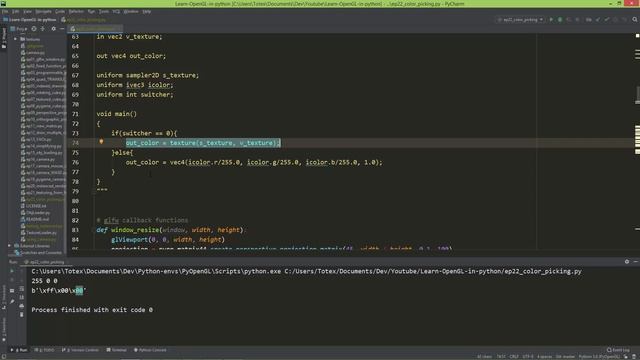Open Project panel settings gear

coord(53,29)
